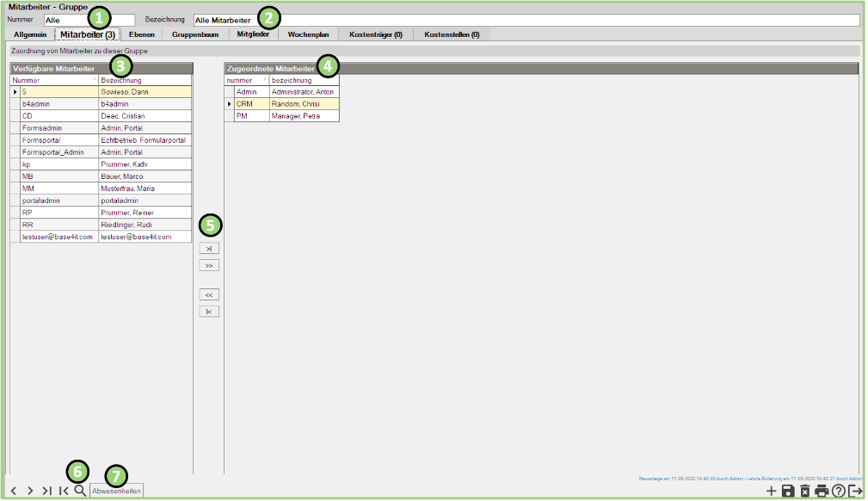Jump to last record icon
The image size is (868, 501).
point(46,491)
